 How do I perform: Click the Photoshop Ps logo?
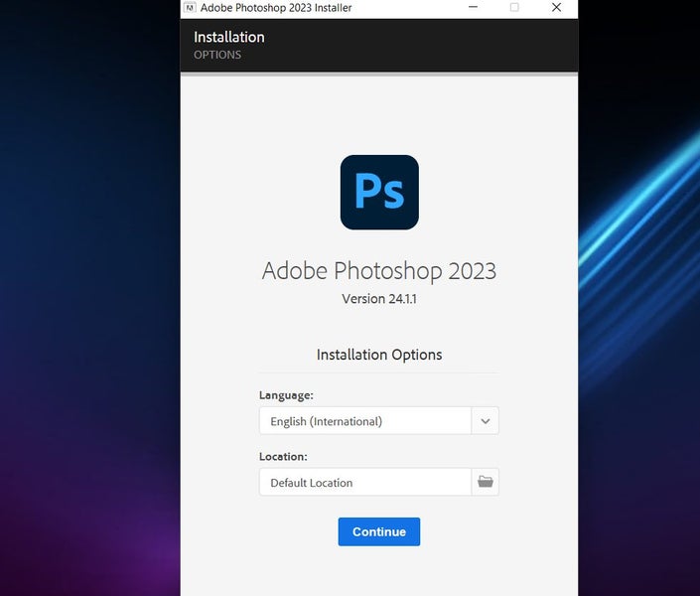click(x=379, y=192)
